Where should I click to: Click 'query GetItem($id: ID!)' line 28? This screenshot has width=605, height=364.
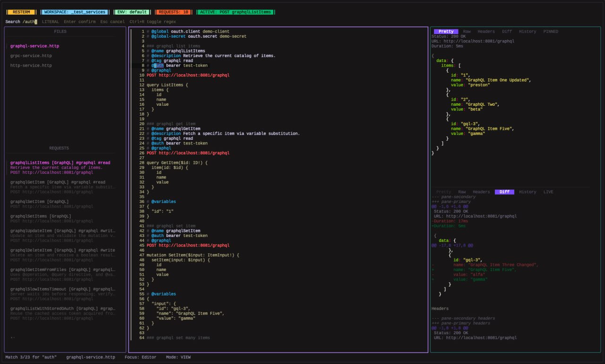177,163
